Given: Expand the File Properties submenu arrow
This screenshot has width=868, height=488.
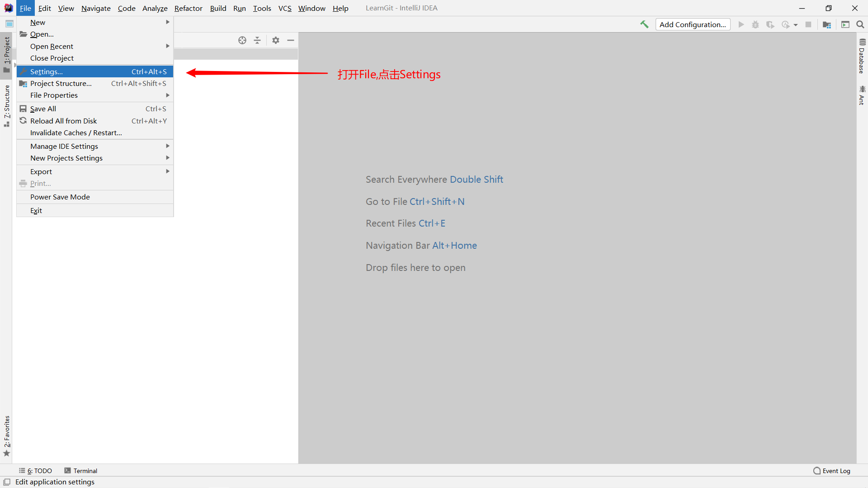Looking at the screenshot, I should [x=168, y=95].
